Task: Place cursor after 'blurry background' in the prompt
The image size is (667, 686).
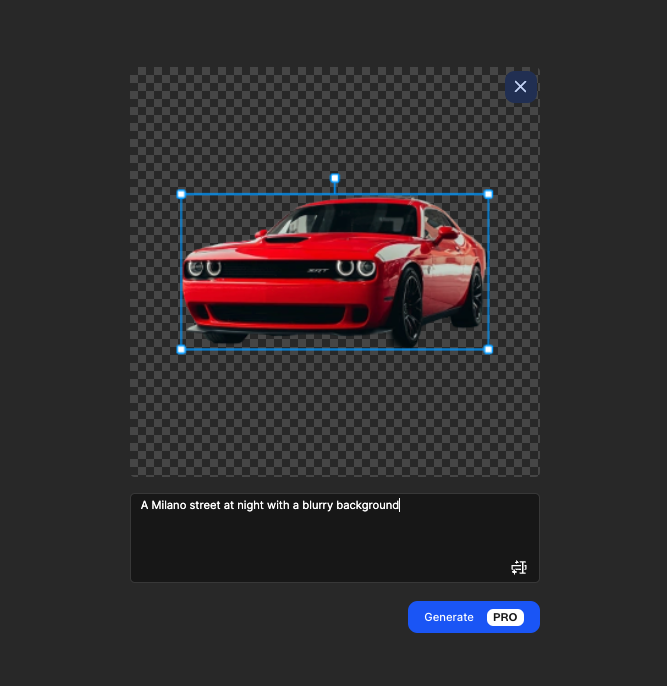Action: 399,505
